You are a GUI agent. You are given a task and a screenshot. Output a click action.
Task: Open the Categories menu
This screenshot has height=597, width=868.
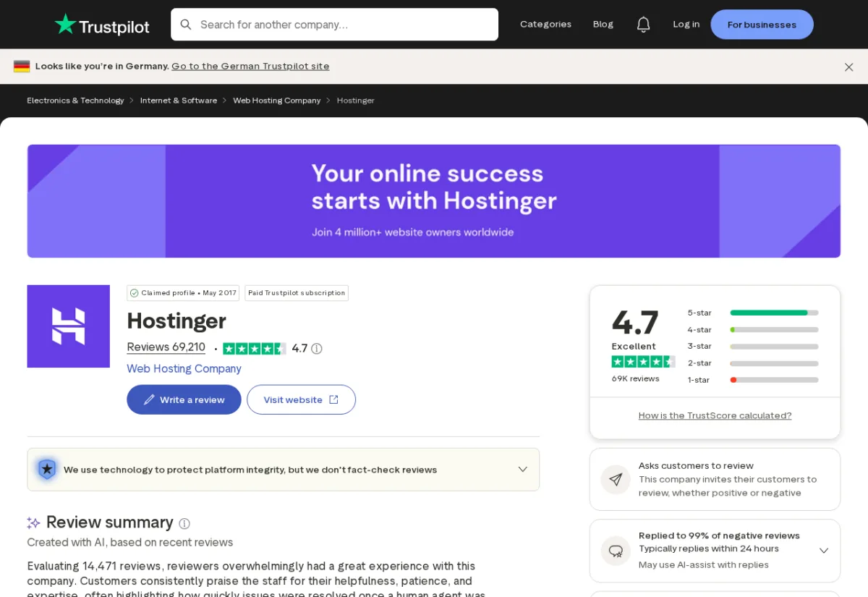click(545, 25)
